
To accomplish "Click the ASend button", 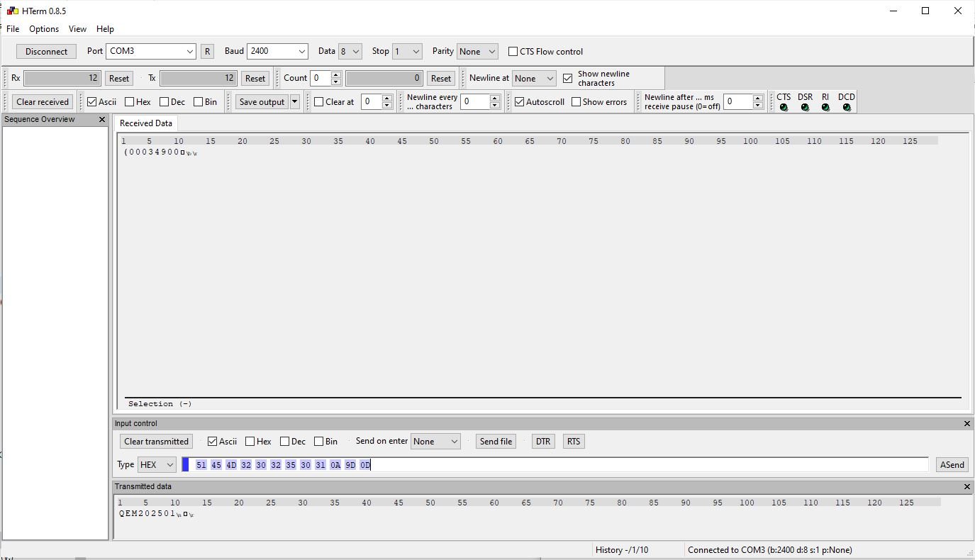I will (x=952, y=465).
